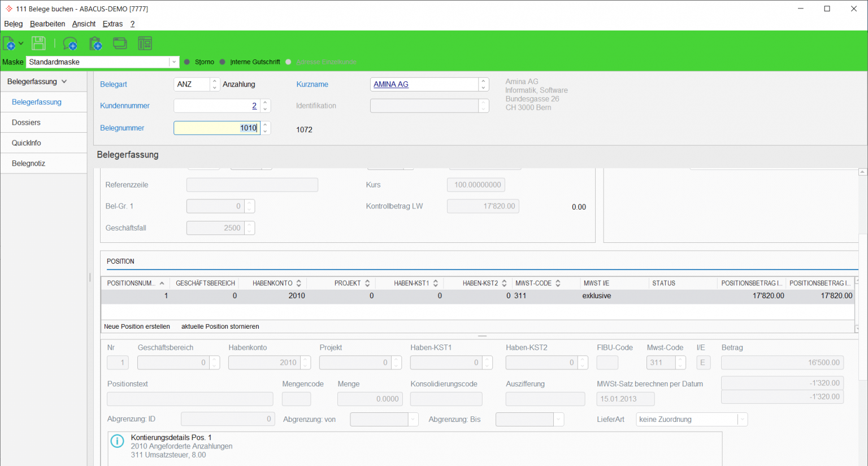Click the panel layout toolbar icon

point(145,43)
